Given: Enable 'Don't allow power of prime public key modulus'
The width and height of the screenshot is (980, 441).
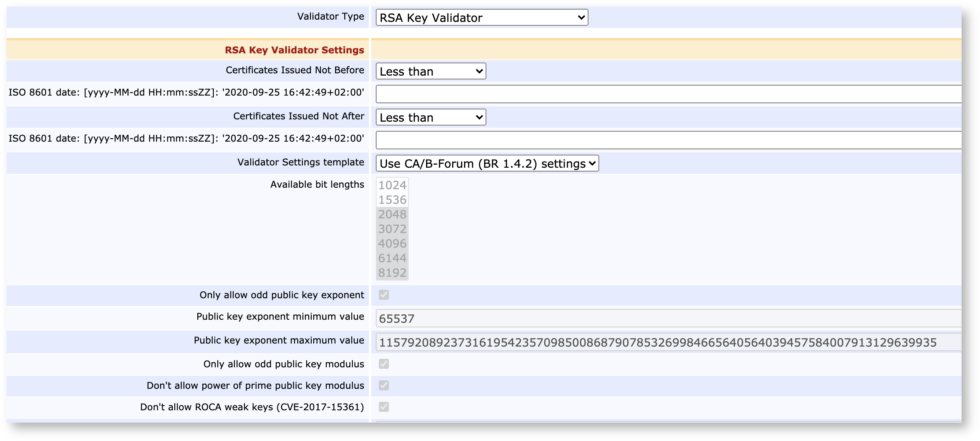Looking at the screenshot, I should [383, 386].
